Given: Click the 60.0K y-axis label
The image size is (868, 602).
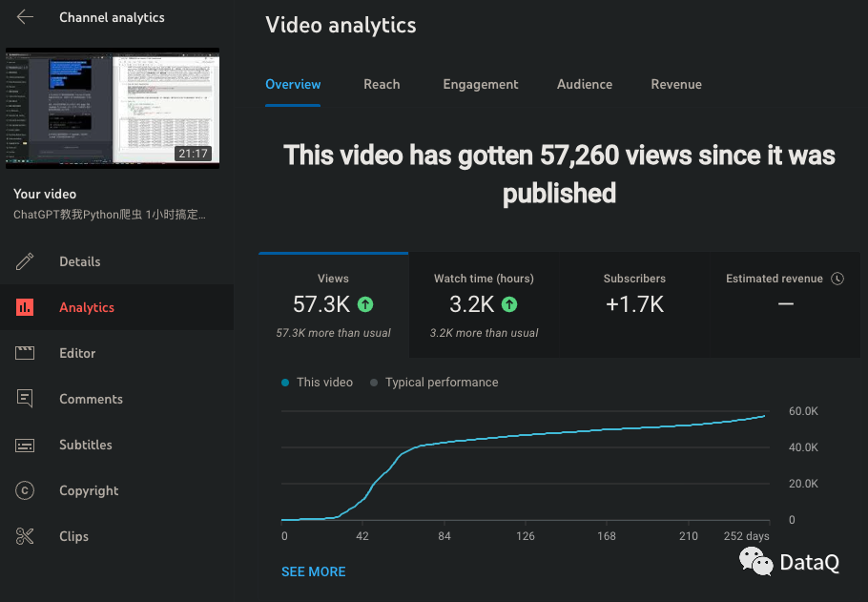Looking at the screenshot, I should (x=803, y=411).
